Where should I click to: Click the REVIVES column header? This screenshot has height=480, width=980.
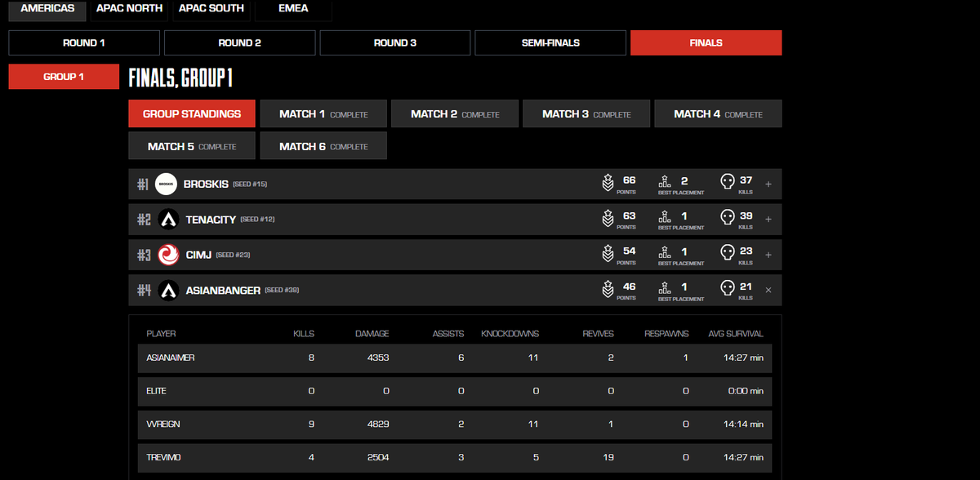[598, 334]
